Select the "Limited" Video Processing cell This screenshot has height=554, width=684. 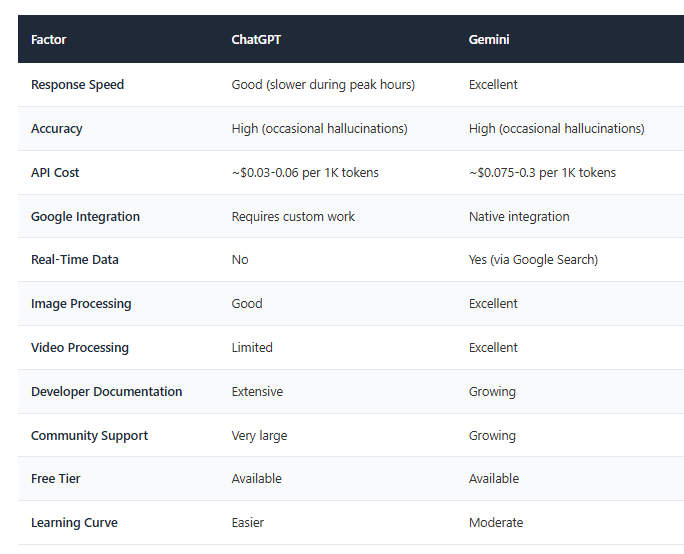[x=252, y=348]
